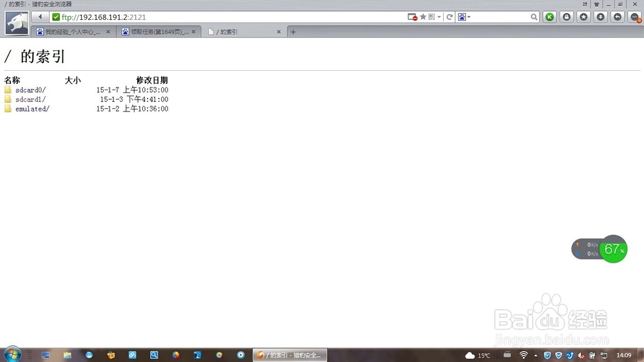This screenshot has width=644, height=362.
Task: Click the folder icon beside sdcard1/
Action: 8,99
